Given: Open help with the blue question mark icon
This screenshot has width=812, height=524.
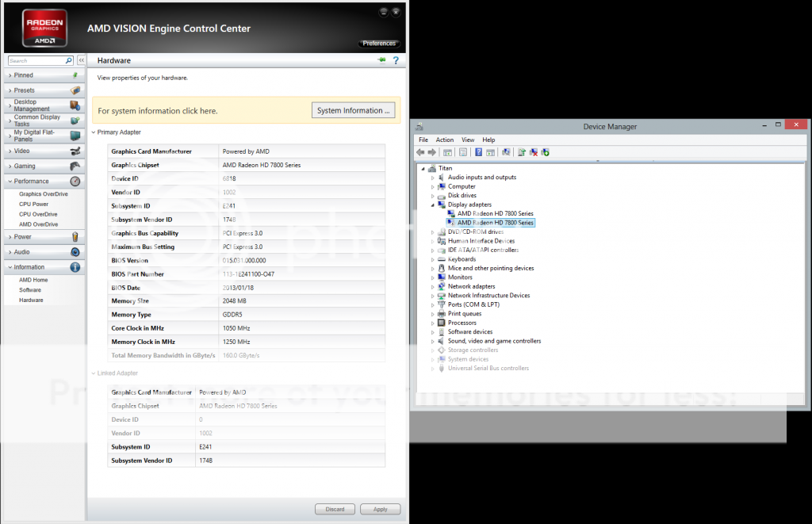Looking at the screenshot, I should click(396, 60).
